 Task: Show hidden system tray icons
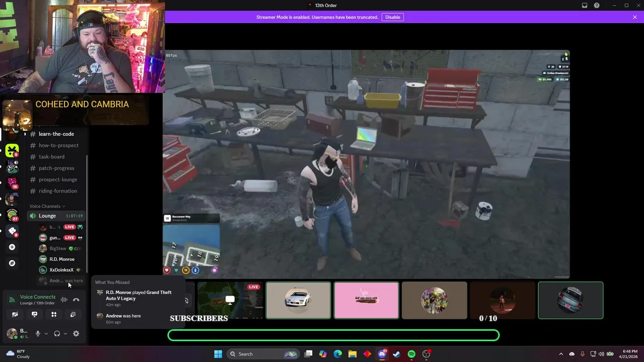pyautogui.click(x=561, y=354)
